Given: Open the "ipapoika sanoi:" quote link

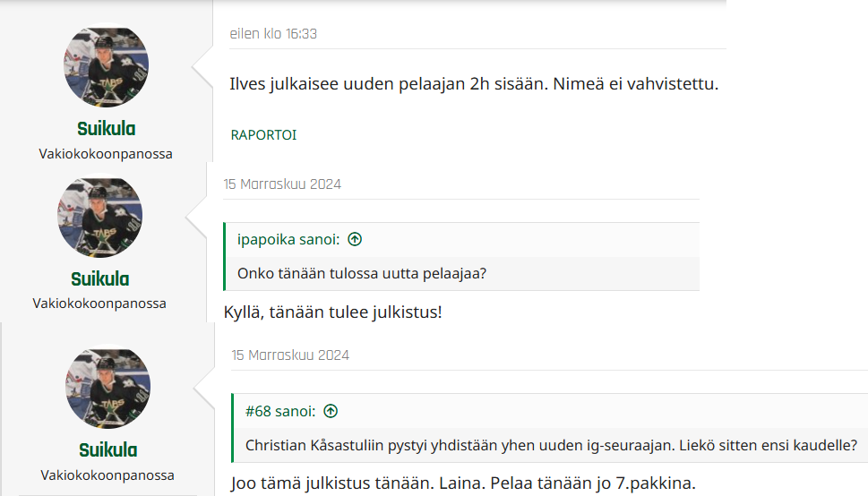Looking at the screenshot, I should click(288, 239).
